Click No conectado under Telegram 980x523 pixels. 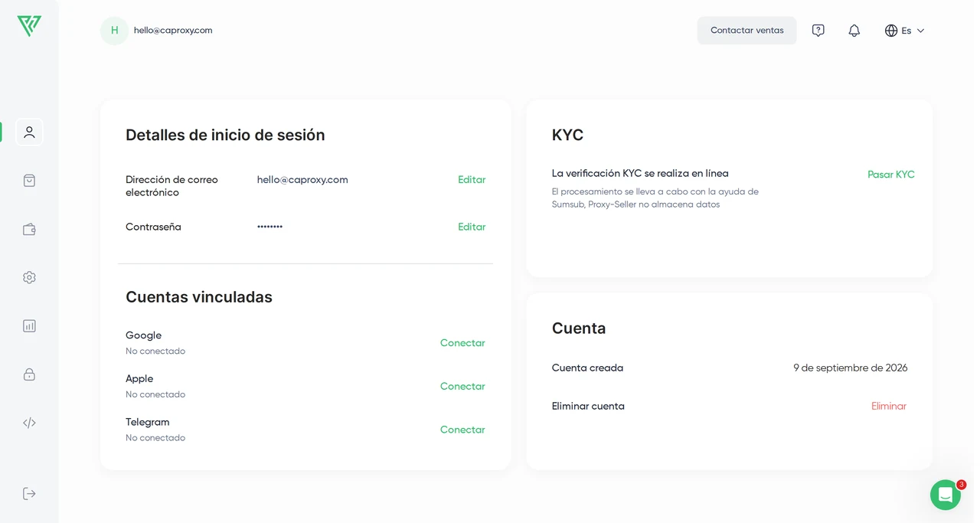tap(155, 438)
